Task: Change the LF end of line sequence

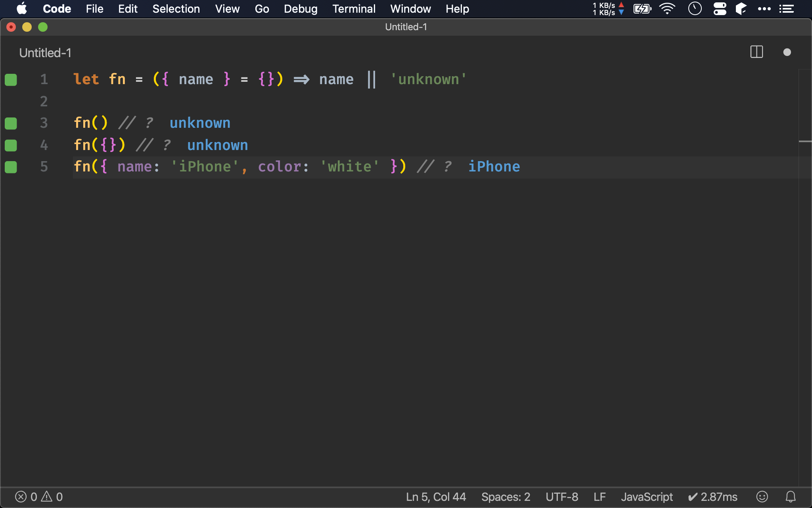Action: click(599, 496)
